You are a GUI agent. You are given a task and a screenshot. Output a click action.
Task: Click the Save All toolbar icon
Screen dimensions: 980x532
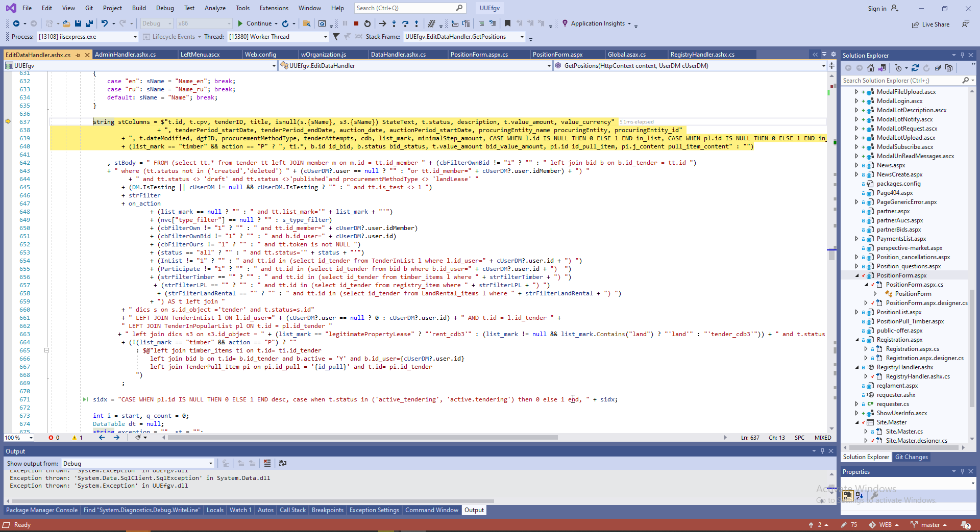89,23
